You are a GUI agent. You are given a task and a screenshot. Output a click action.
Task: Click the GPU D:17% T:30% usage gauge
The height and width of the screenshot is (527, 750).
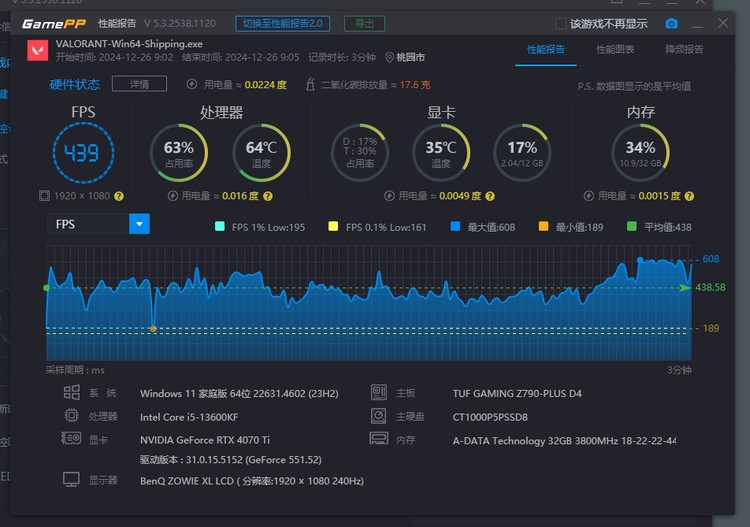pyautogui.click(x=360, y=153)
